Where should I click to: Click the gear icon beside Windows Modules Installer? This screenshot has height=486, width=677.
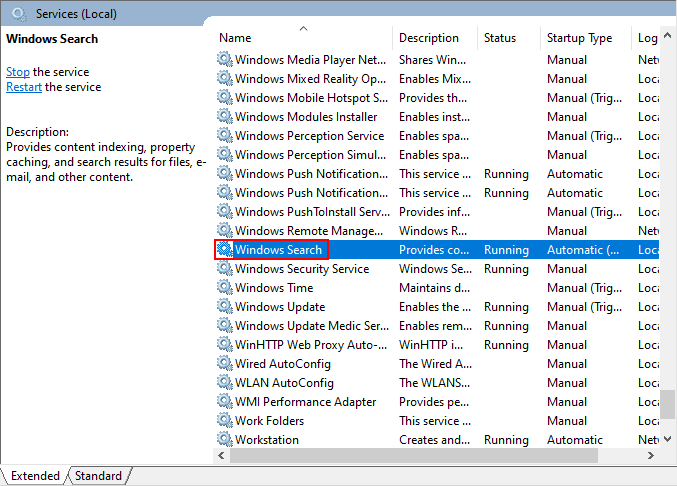[x=225, y=116]
